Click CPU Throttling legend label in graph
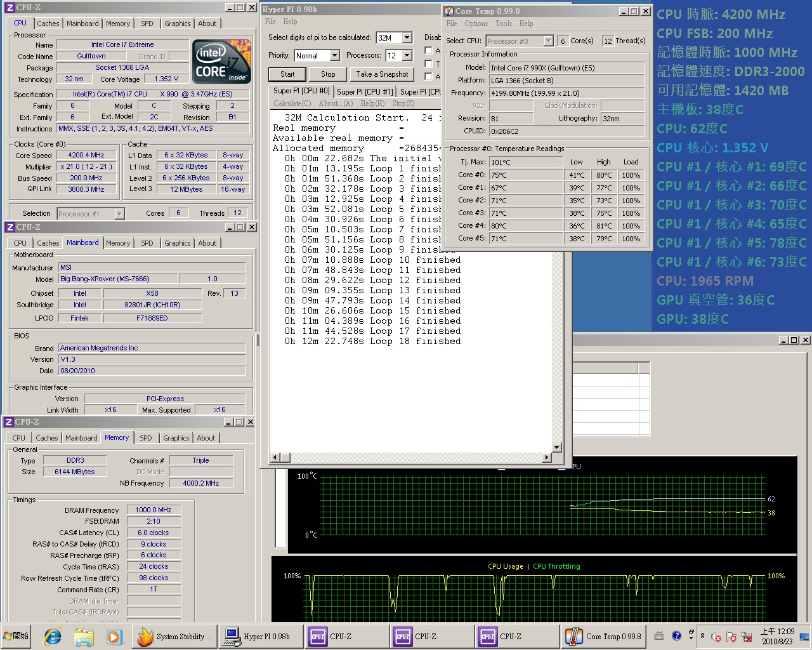Screen dimensions: 812x650 556,566
